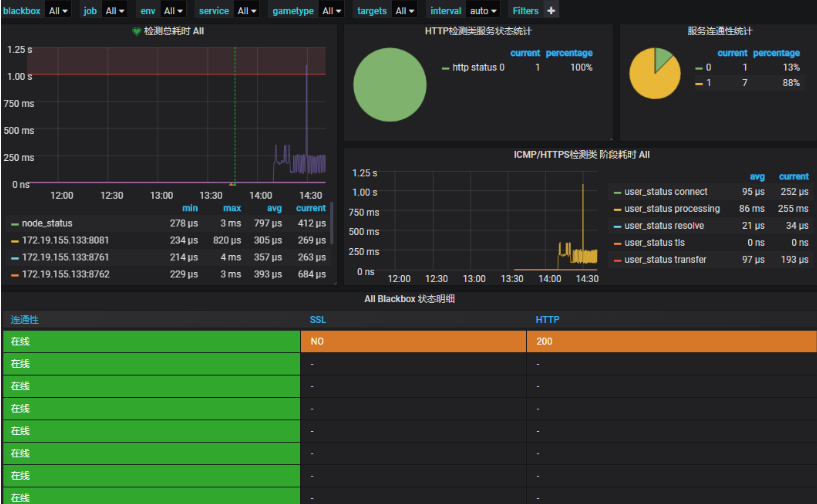The width and height of the screenshot is (817, 504).
Task: Expand the interval auto dropdown
Action: 483,11
